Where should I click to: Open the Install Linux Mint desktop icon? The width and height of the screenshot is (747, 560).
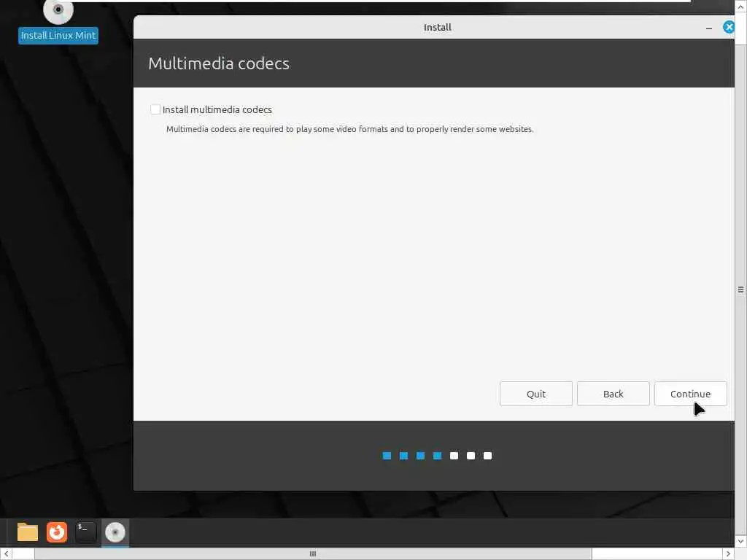click(58, 21)
